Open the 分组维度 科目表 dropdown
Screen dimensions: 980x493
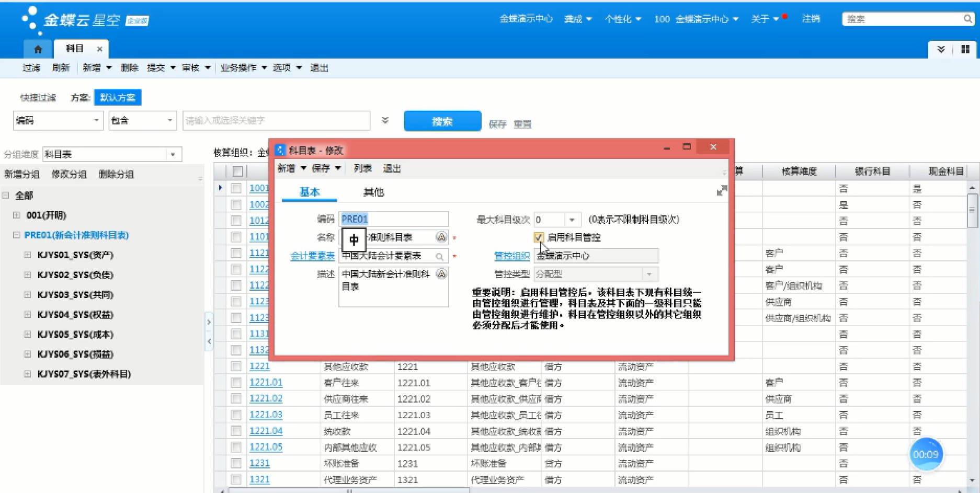coord(173,154)
